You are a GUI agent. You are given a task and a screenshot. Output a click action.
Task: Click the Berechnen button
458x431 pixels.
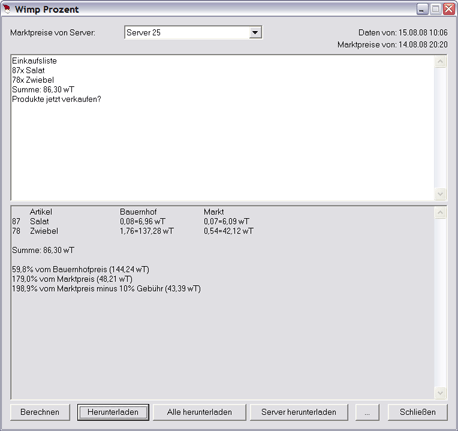[x=40, y=412]
